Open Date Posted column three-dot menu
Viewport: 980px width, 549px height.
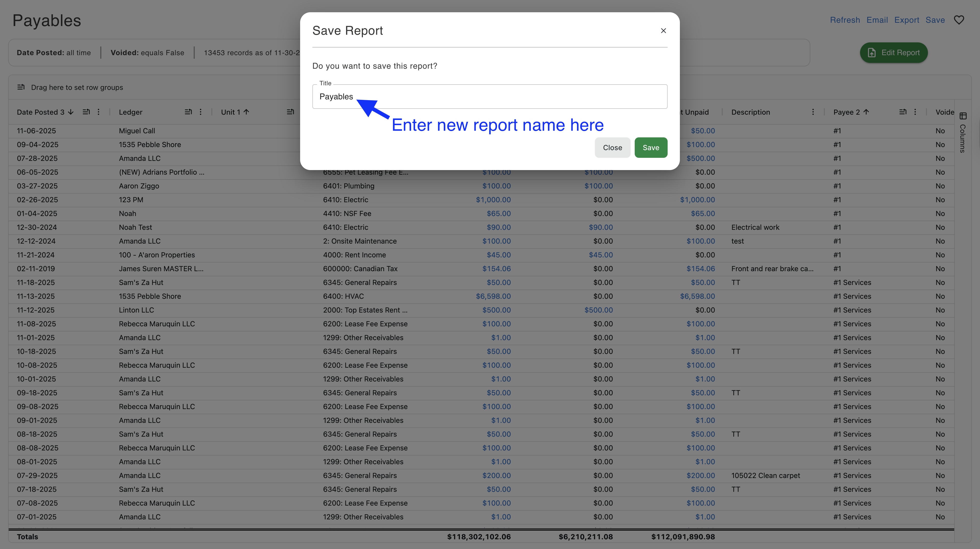click(99, 112)
